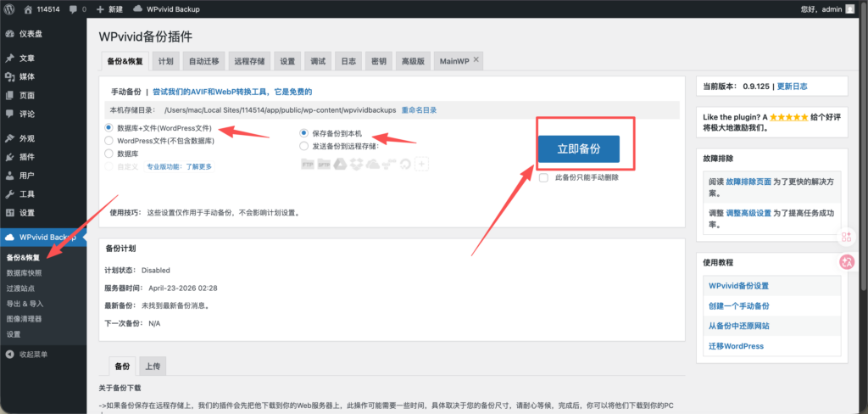
Task: Click the five-star rating link
Action: [x=788, y=117]
